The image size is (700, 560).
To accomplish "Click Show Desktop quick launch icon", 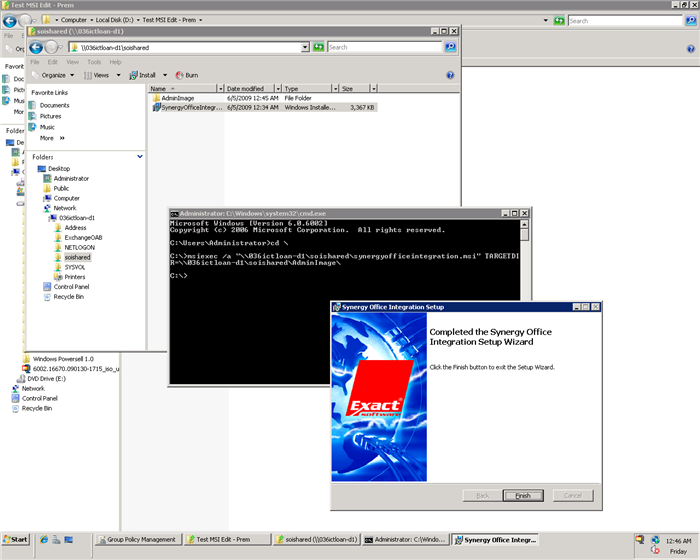I will (x=68, y=539).
